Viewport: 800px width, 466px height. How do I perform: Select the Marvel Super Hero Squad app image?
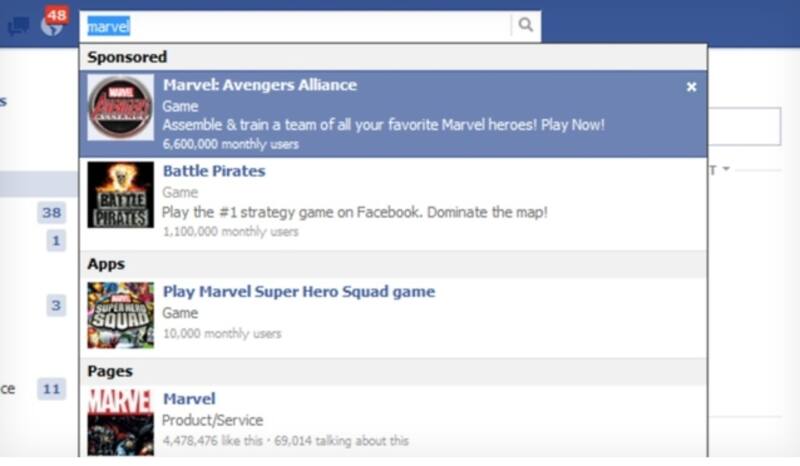(x=121, y=315)
